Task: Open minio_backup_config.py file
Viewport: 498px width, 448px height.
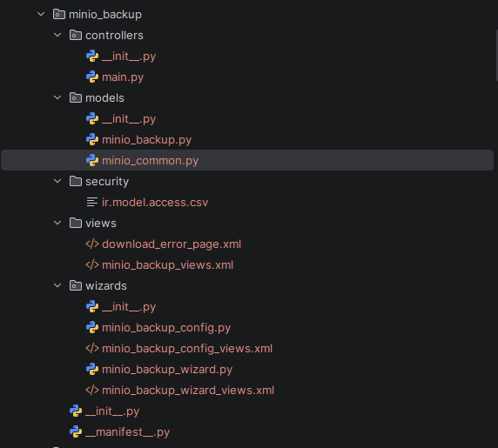Action: (166, 328)
